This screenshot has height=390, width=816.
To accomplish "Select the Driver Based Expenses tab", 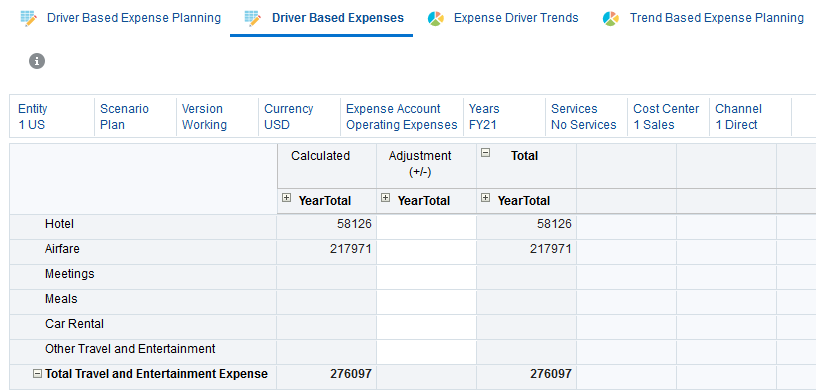I will 338,18.
